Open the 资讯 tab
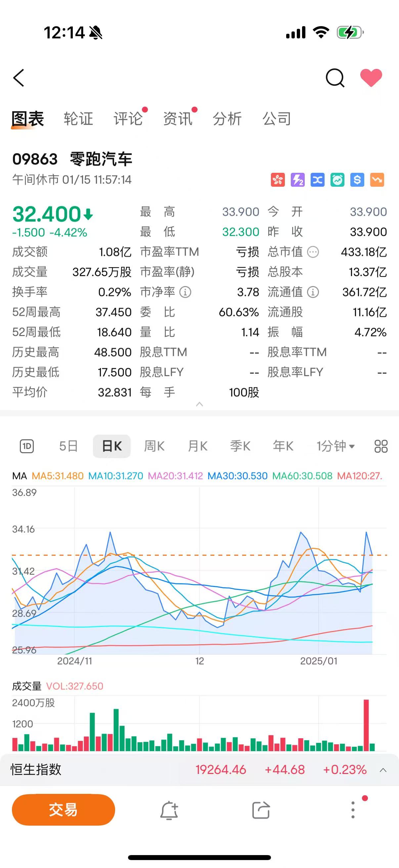The width and height of the screenshot is (399, 868). tap(178, 119)
